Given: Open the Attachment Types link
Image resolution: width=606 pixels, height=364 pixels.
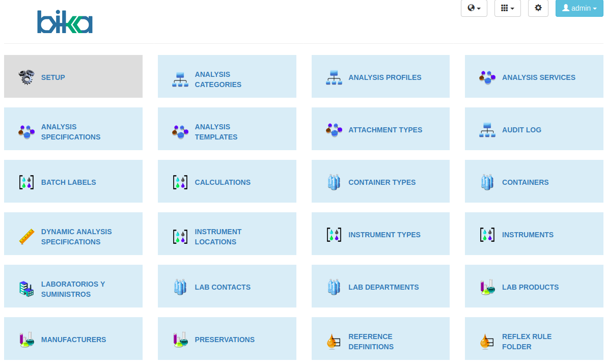Looking at the screenshot, I should (385, 130).
